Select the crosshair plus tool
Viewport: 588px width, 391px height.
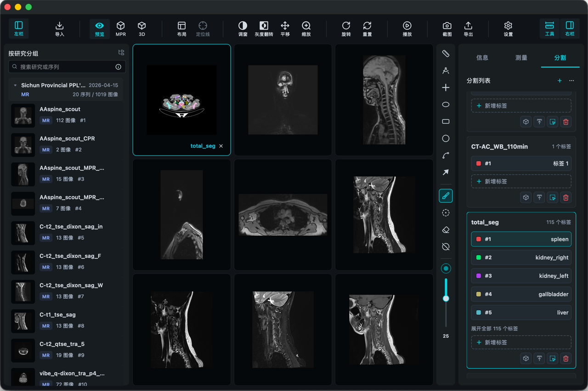point(446,88)
